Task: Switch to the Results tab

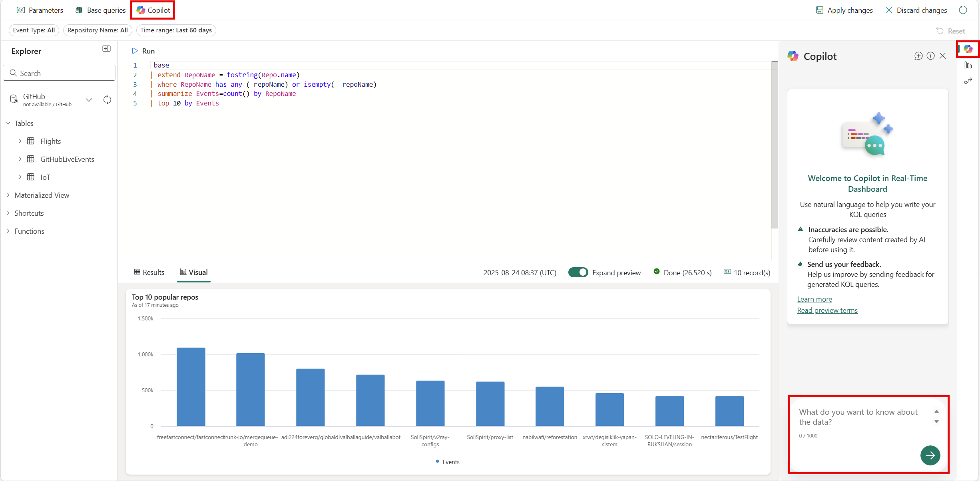Action: point(149,272)
